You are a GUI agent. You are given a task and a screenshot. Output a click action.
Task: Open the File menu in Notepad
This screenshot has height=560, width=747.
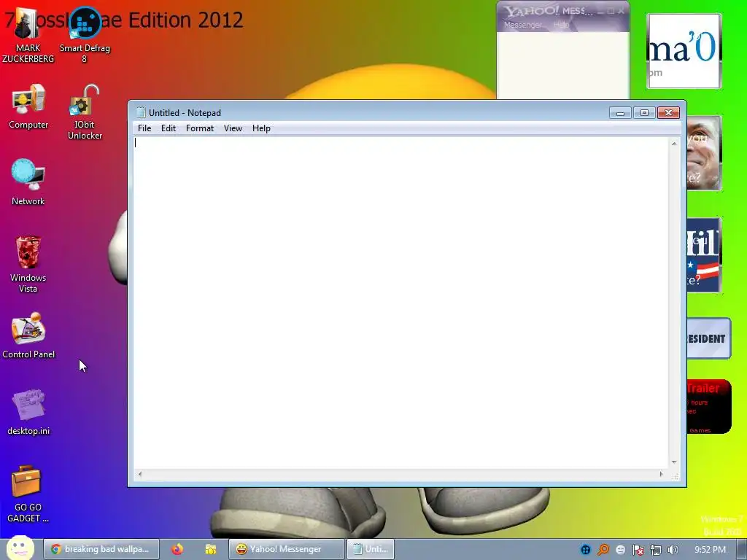pyautogui.click(x=144, y=128)
